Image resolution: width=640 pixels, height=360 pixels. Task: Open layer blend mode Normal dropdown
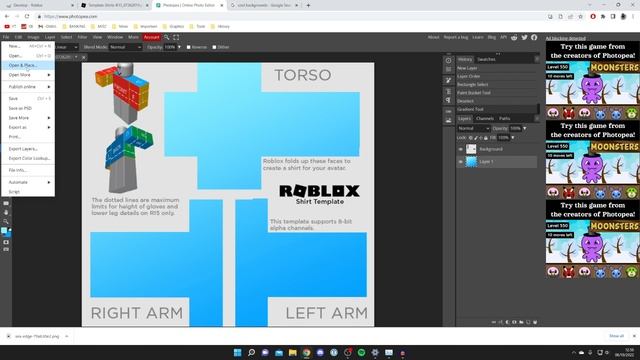coord(473,129)
